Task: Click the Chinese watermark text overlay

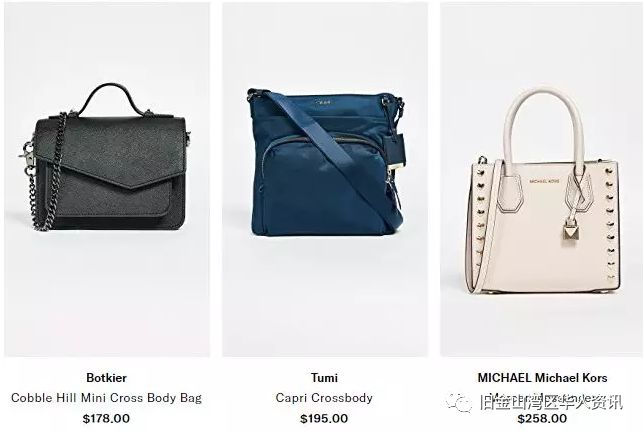Action: (x=551, y=403)
